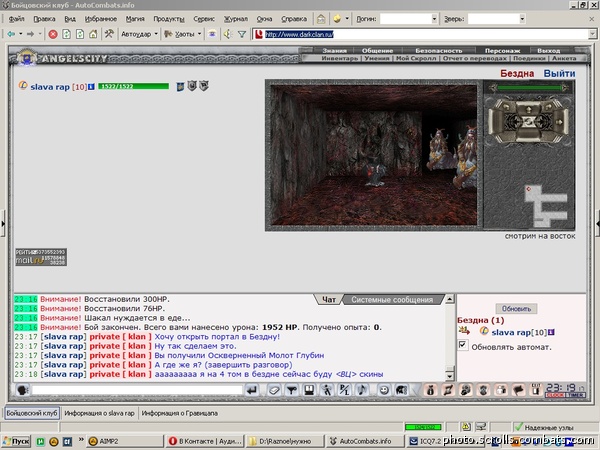The width and height of the screenshot is (600, 450).
Task: Click the flag icon in bottom bar
Action: [x=518, y=390]
